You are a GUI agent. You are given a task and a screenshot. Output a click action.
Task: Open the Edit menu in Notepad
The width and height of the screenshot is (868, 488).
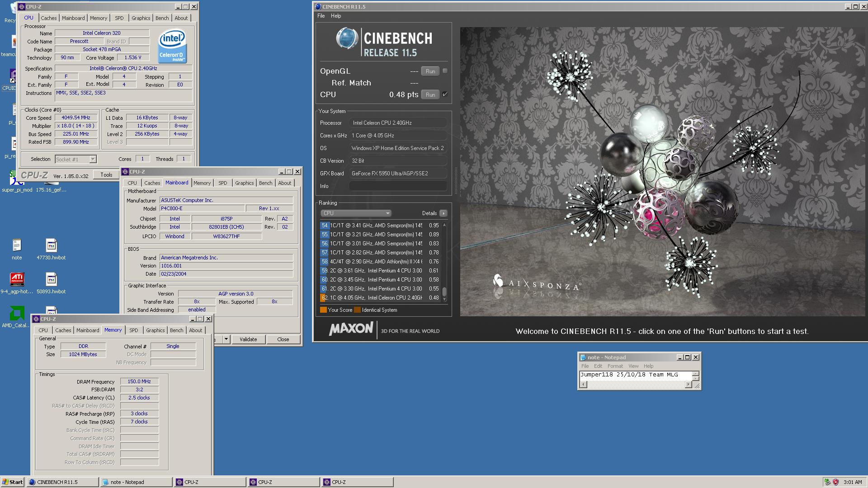598,366
